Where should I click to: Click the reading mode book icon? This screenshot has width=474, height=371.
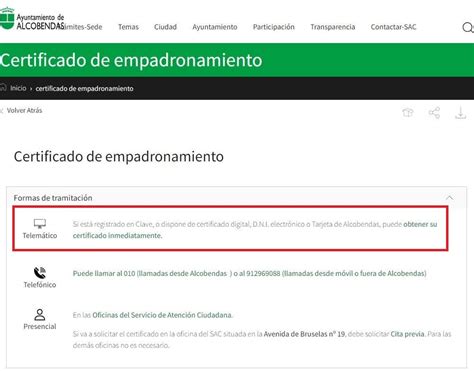[x=407, y=113]
